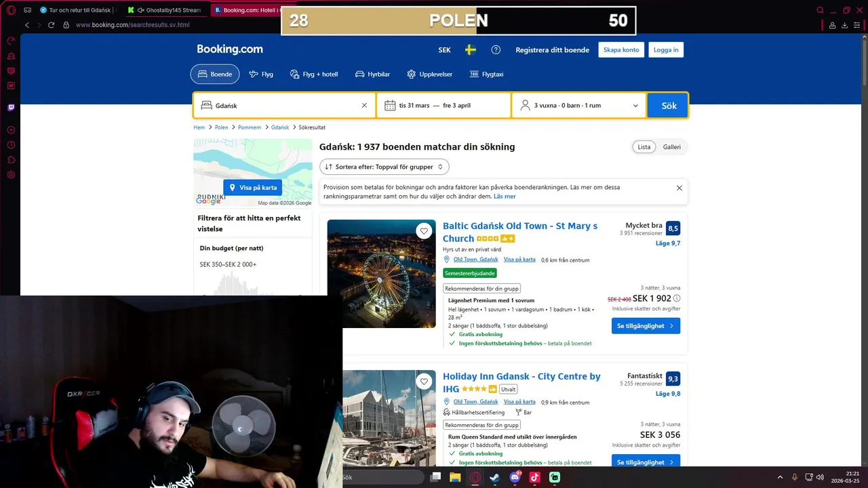This screenshot has width=868, height=488.
Task: Select the Flyg tab
Action: tap(261, 74)
